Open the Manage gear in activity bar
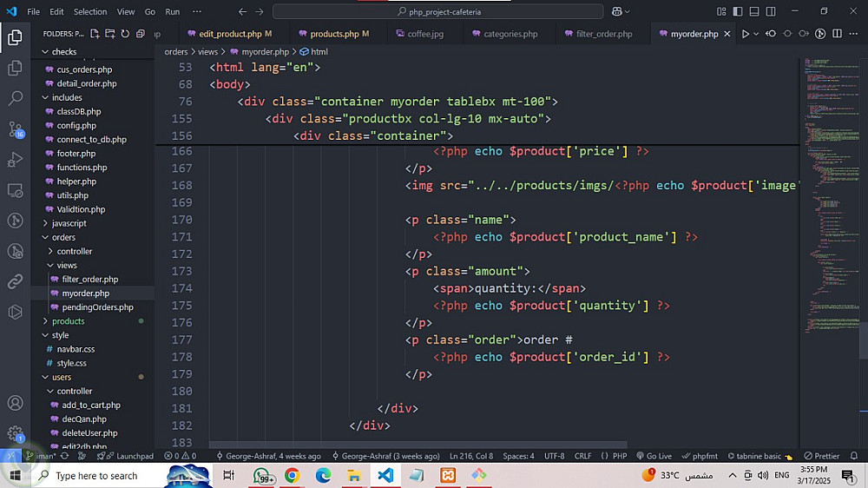868x488 pixels. (x=15, y=433)
